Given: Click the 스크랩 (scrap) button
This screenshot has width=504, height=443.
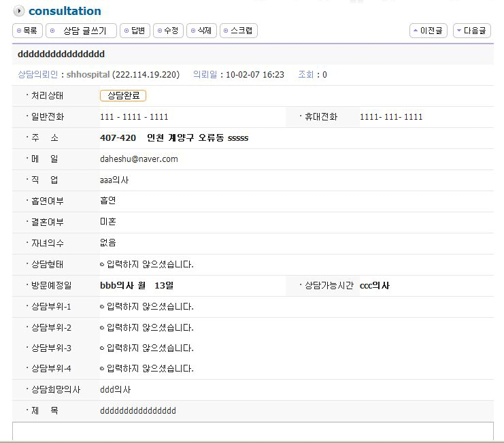Looking at the screenshot, I should coord(238,31).
